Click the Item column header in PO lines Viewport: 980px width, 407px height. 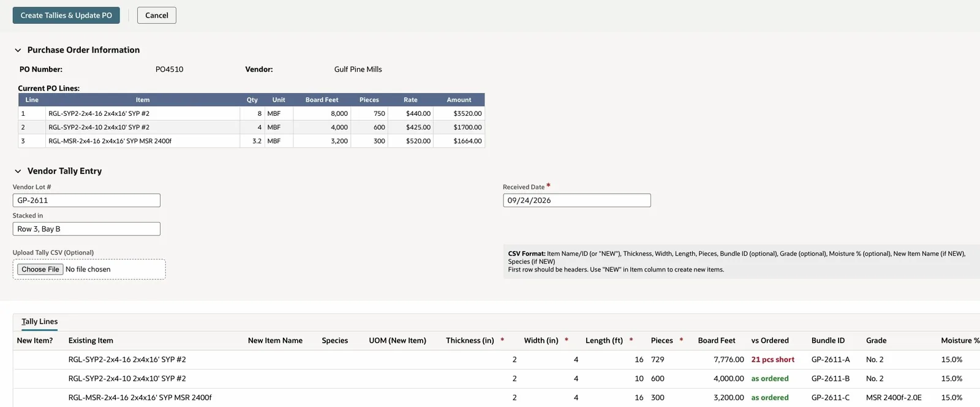(143, 100)
